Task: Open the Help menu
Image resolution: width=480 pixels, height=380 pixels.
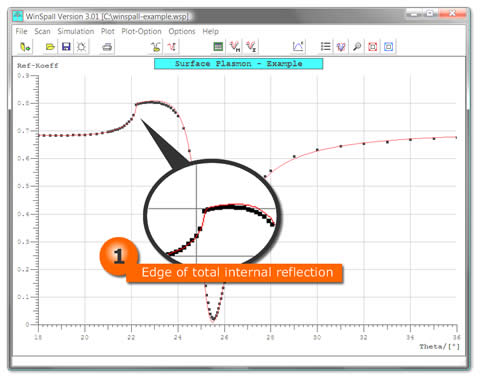Action: pos(211,31)
